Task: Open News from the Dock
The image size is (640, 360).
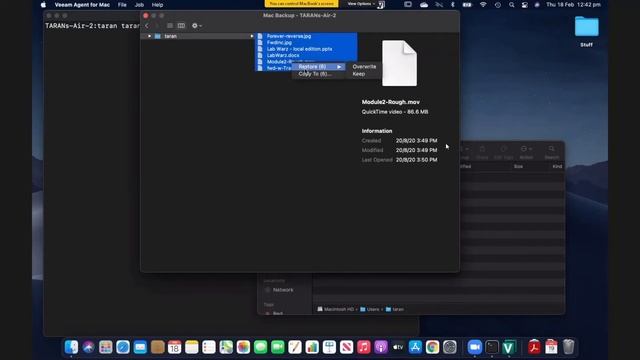Action: (x=347, y=347)
